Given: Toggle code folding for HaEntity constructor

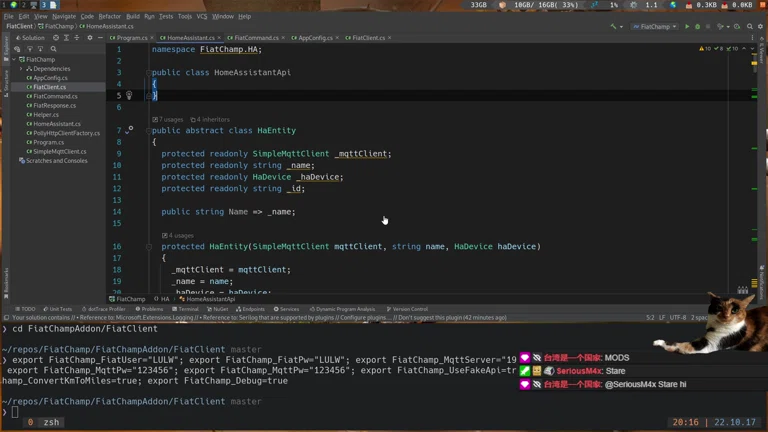Looking at the screenshot, I should (x=149, y=246).
